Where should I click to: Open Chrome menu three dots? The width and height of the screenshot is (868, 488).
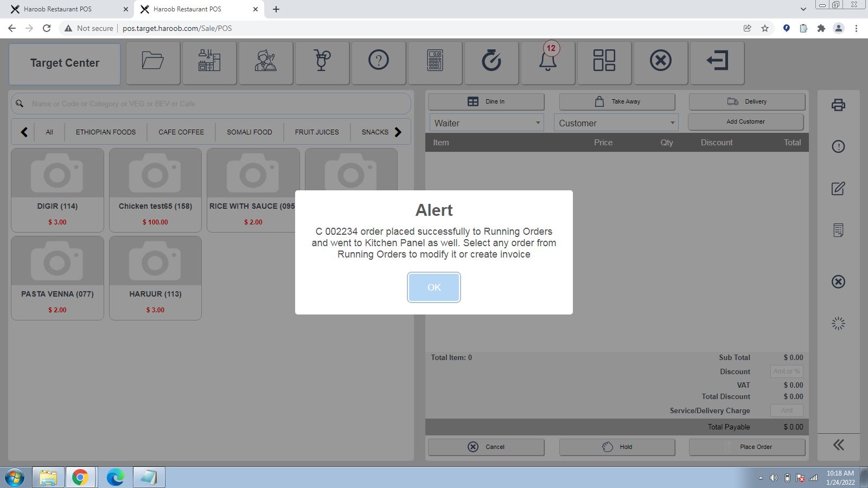856,28
